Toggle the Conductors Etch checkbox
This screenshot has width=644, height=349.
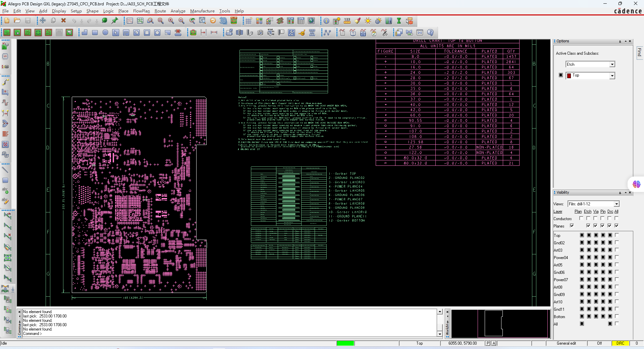click(588, 218)
